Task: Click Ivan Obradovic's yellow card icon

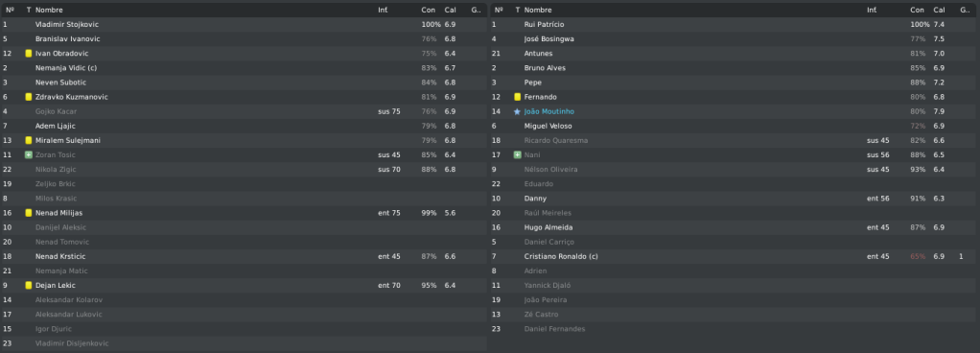Action: tap(28, 53)
